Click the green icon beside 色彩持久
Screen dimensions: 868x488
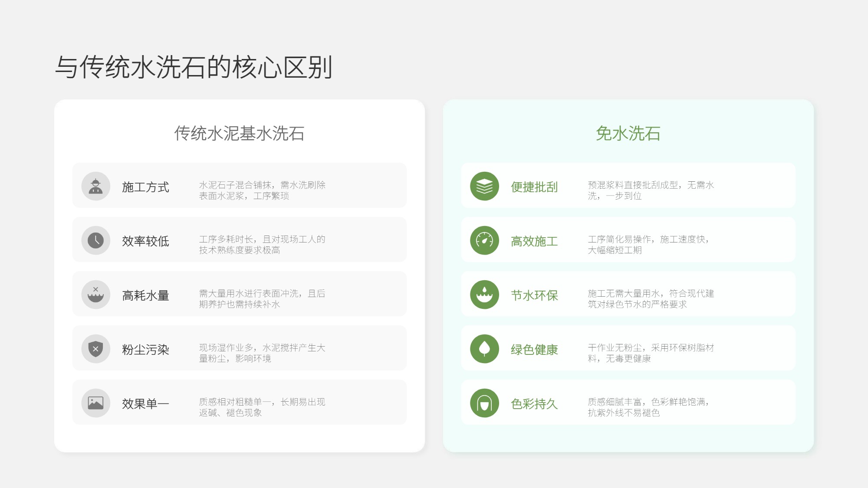point(484,403)
